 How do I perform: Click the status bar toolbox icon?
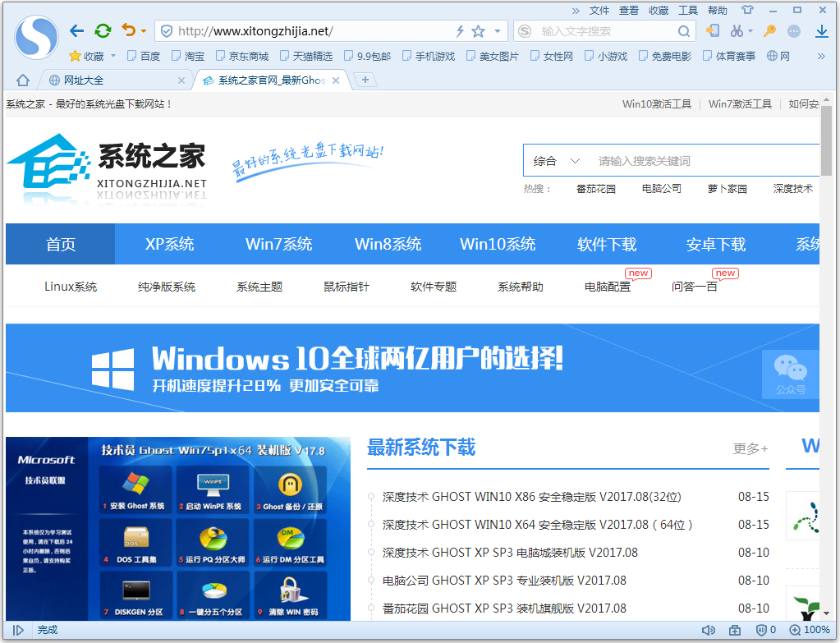click(734, 630)
